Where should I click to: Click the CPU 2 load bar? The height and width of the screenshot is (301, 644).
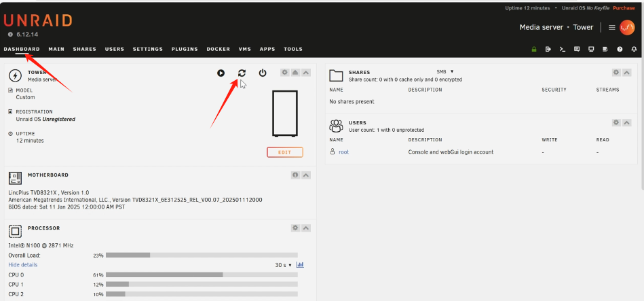tap(202, 294)
